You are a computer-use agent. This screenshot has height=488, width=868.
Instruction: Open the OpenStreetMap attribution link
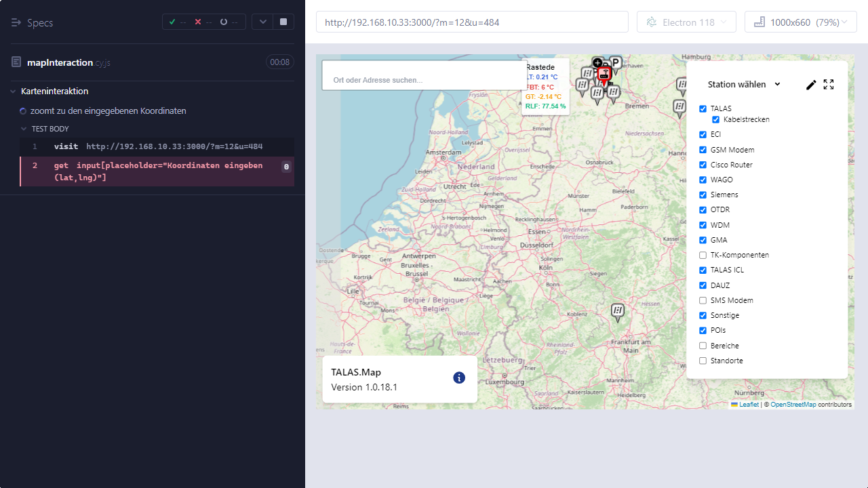pyautogui.click(x=793, y=405)
